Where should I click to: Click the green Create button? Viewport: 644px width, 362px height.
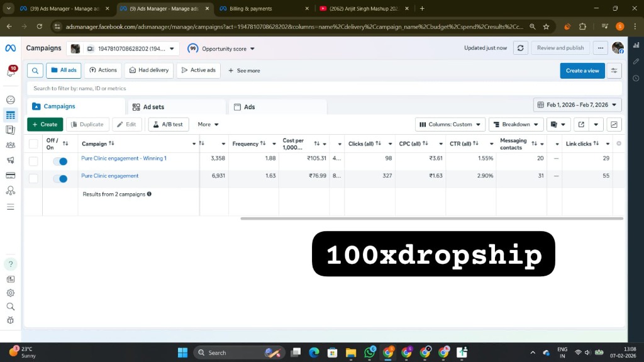[45, 125]
